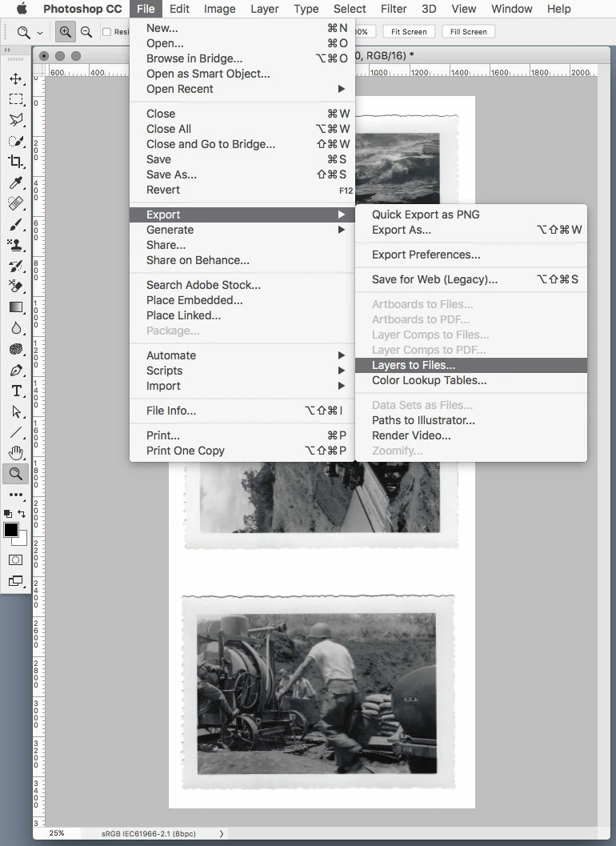Expand the Open Recent submenu
616x846 pixels.
tap(242, 89)
